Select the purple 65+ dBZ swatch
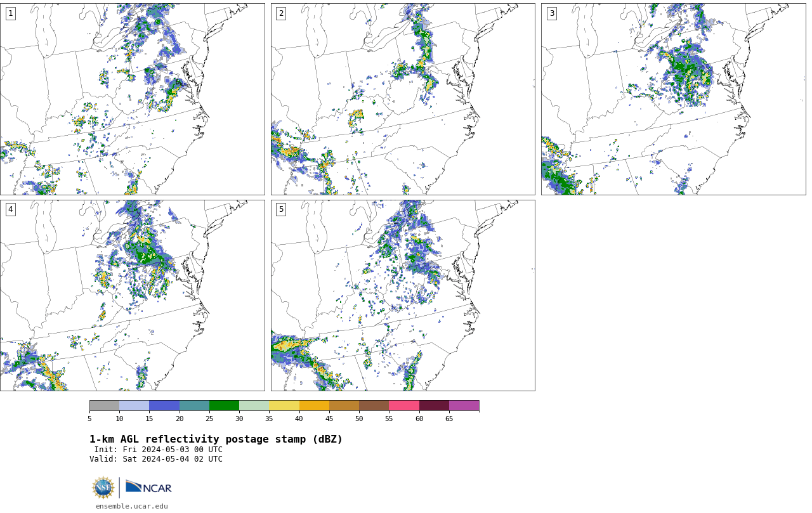 coord(464,406)
